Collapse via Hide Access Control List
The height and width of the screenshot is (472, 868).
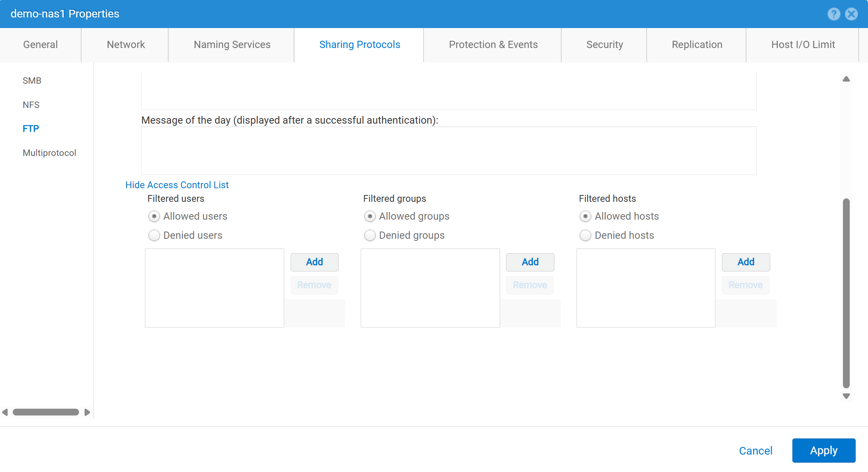pos(177,185)
